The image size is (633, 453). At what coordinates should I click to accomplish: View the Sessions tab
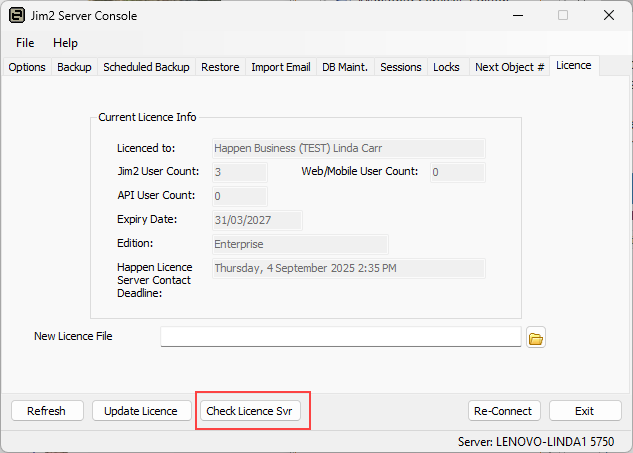point(401,67)
